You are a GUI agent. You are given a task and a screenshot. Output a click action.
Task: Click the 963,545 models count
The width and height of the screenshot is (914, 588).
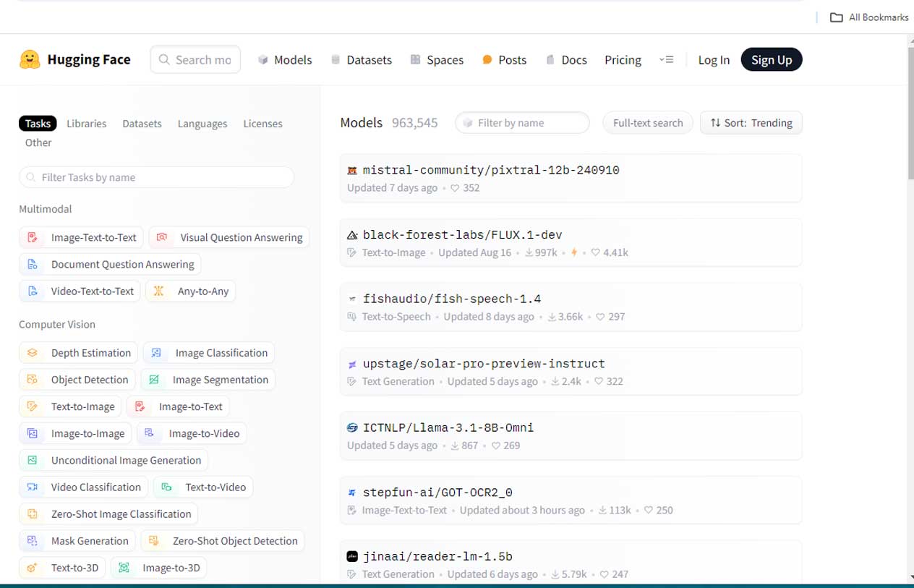pyautogui.click(x=414, y=123)
